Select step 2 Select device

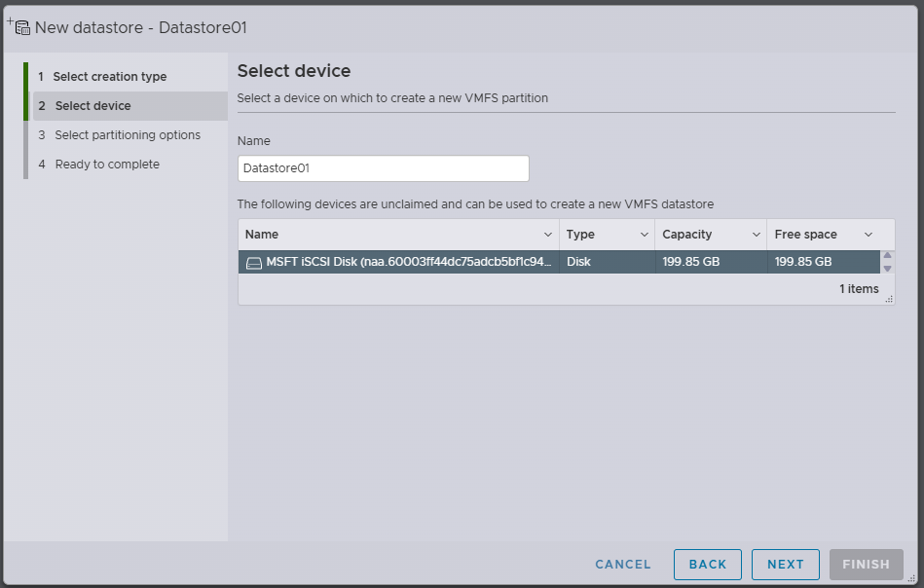point(92,106)
